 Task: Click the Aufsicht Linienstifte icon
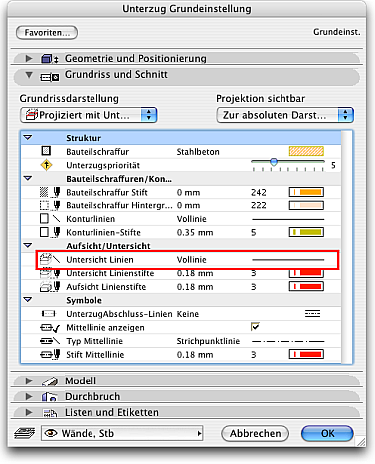click(x=50, y=287)
